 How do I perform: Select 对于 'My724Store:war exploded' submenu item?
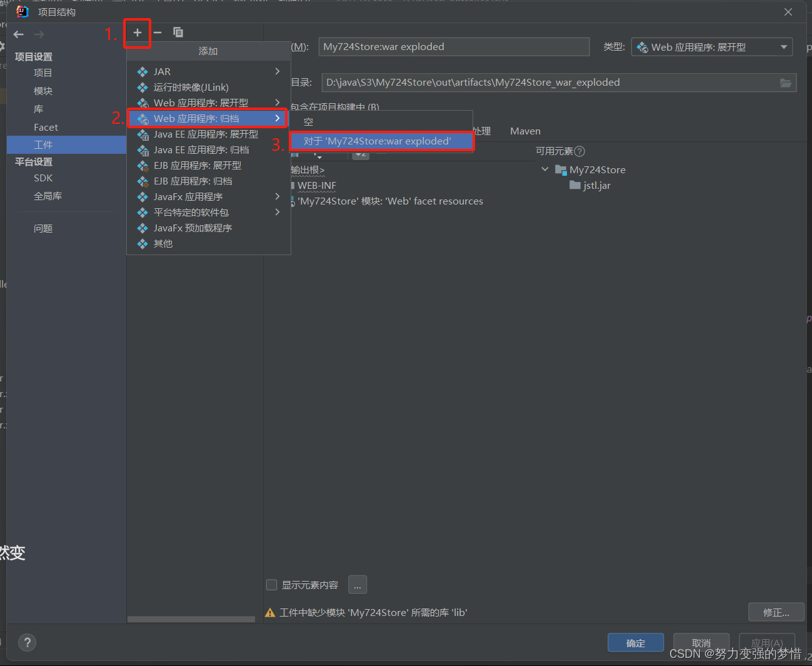pyautogui.click(x=381, y=141)
